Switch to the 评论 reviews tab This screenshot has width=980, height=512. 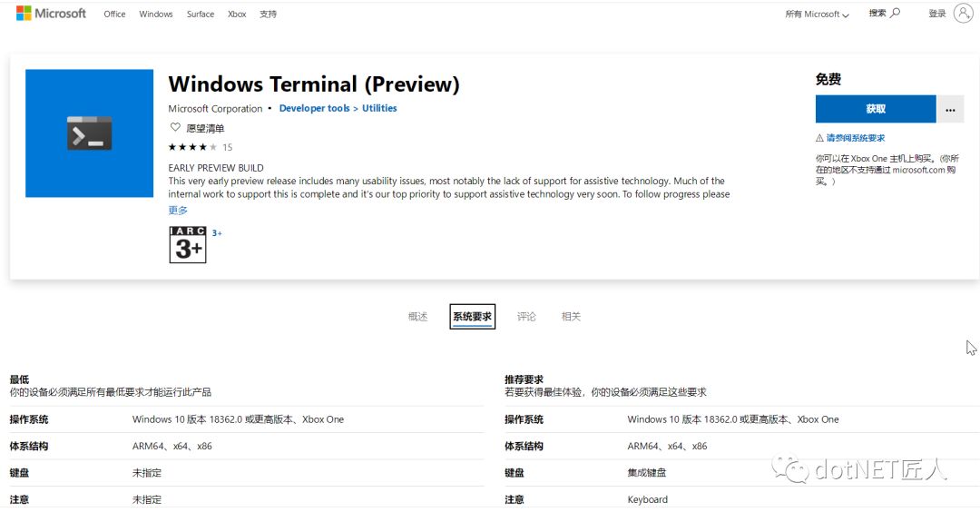526,316
